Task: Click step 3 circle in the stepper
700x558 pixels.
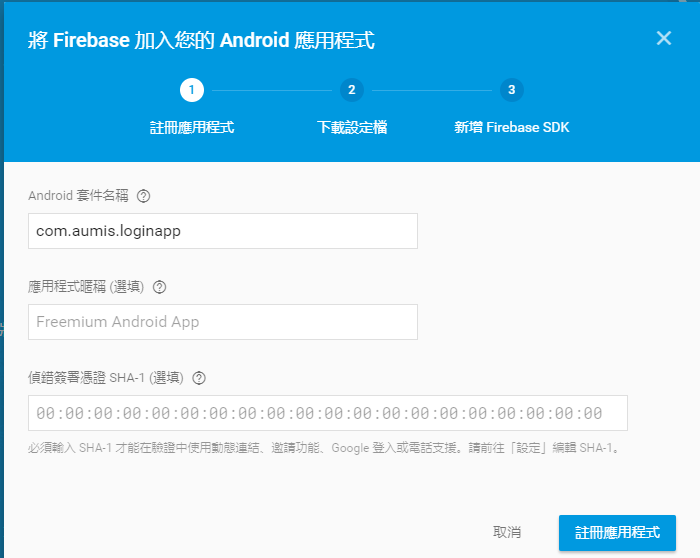Action: (512, 90)
